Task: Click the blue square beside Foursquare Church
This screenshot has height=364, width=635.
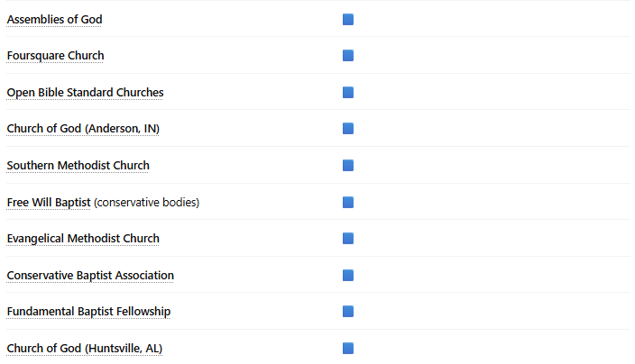Action: tap(348, 56)
